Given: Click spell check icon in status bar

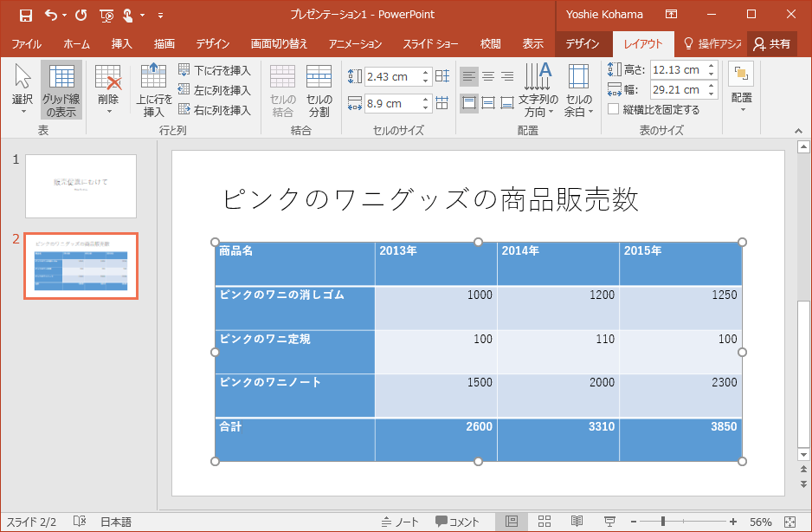Looking at the screenshot, I should (80, 521).
